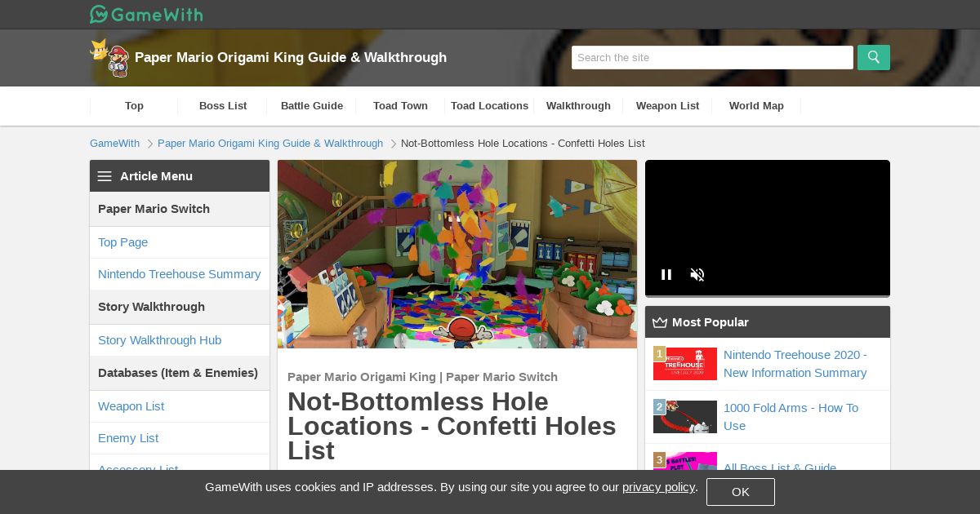Click the Paper Mario Switch sidebar heading

click(180, 209)
